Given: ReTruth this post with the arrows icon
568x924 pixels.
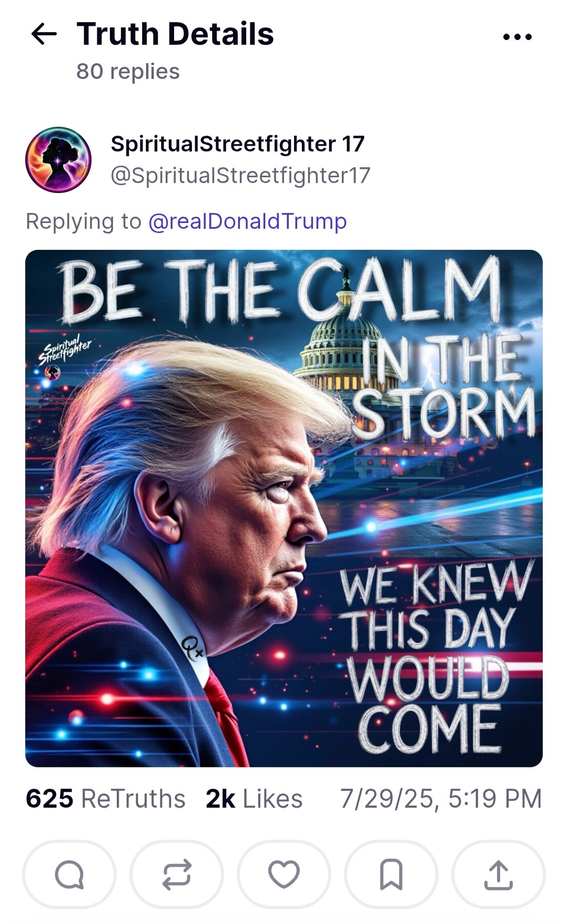Looking at the screenshot, I should coord(177,874).
